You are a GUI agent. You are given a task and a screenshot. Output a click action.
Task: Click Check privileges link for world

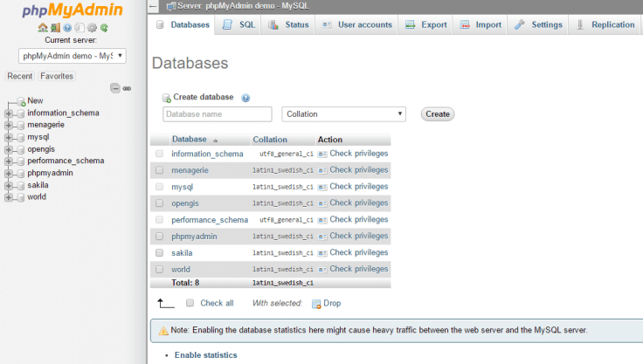[x=359, y=269]
